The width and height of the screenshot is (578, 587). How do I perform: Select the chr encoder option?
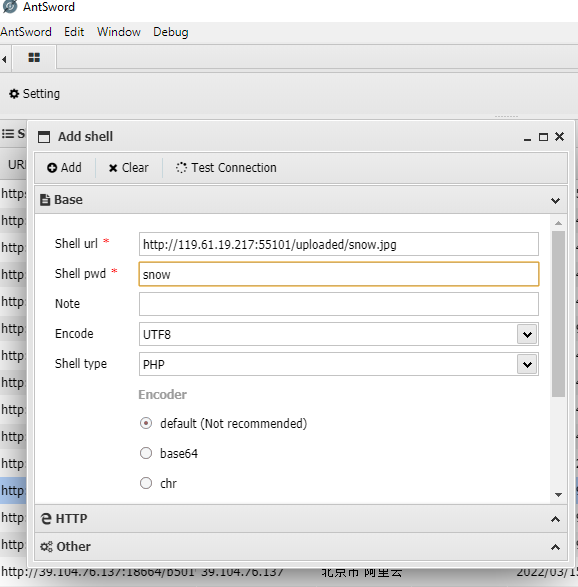146,483
